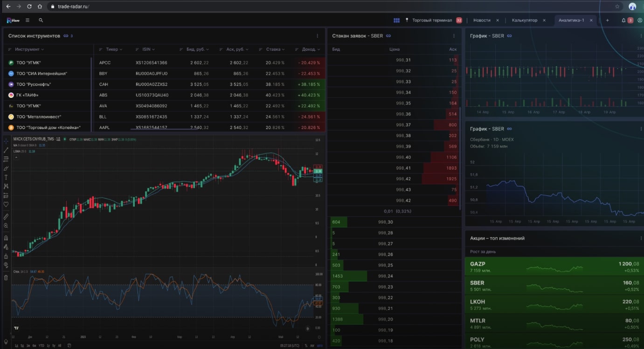Open Ставка column dropdown
644x349 pixels.
[x=284, y=49]
